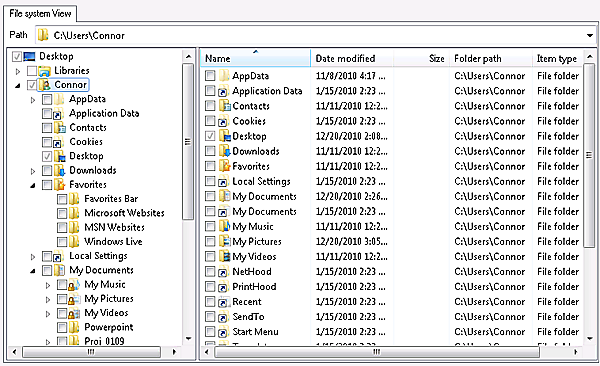Click the AppData folder icon in file list
Image resolution: width=600 pixels, height=366 pixels.
[224, 76]
